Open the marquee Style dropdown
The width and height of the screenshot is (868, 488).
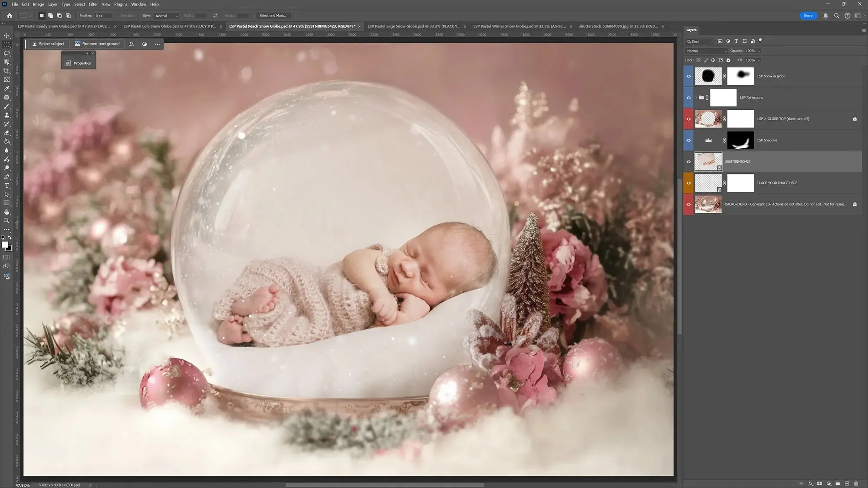(x=166, y=16)
